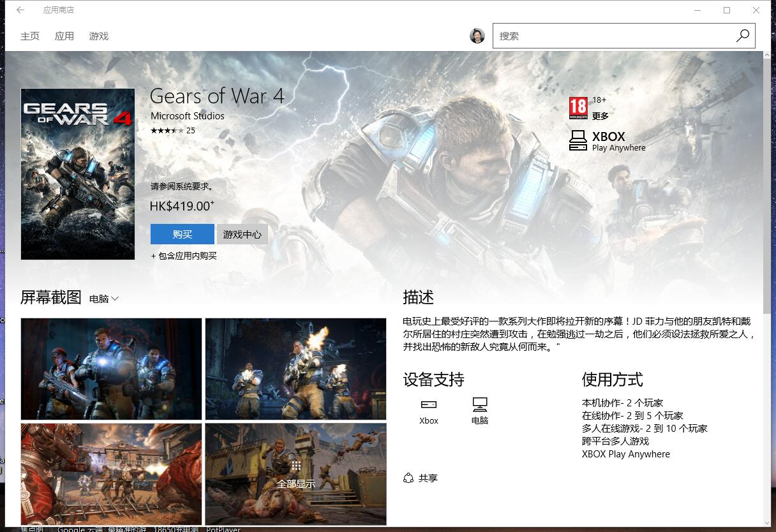Click the Xbox Play Anywhere device icon

click(578, 140)
